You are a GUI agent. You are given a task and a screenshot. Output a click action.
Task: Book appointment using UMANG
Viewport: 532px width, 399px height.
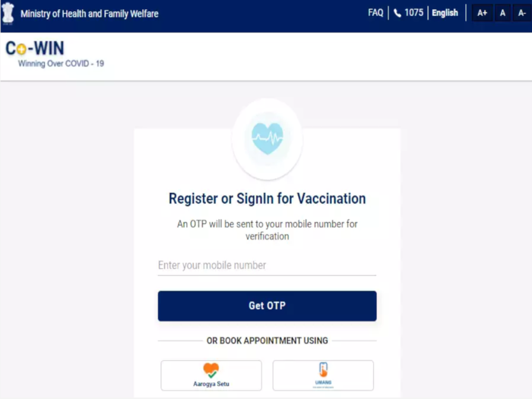323,375
